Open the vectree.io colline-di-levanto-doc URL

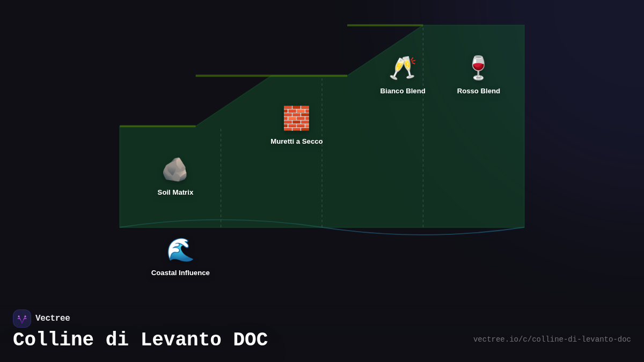[x=552, y=339]
